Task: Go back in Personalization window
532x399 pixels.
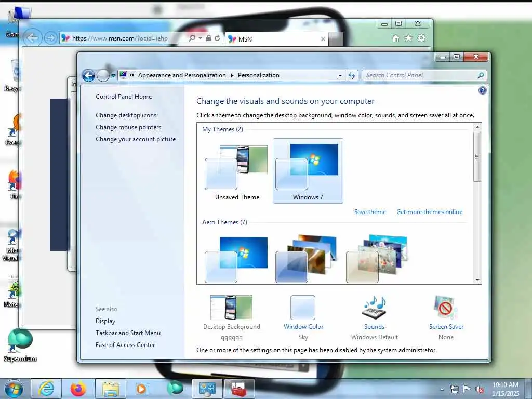Action: pos(88,75)
